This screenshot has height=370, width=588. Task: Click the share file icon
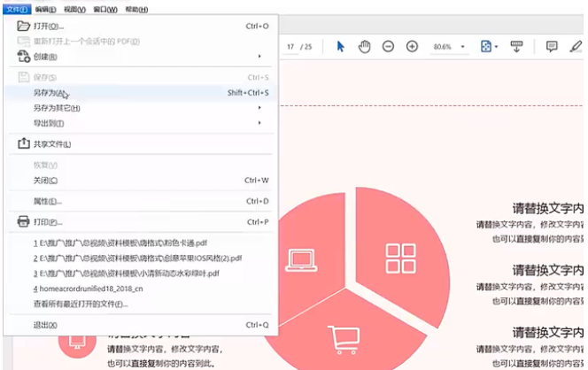pyautogui.click(x=24, y=143)
